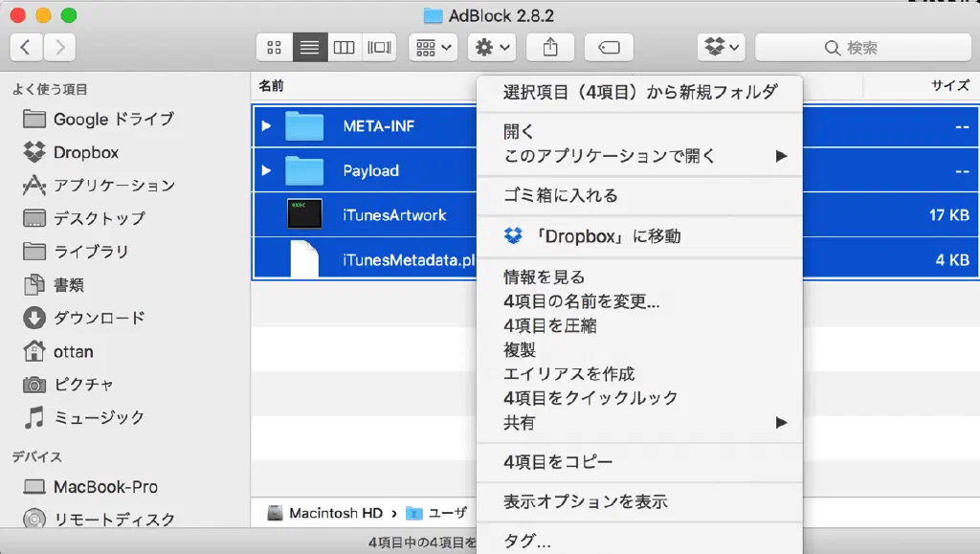Click the Share toolbar button
This screenshot has height=554, width=980.
pyautogui.click(x=549, y=47)
